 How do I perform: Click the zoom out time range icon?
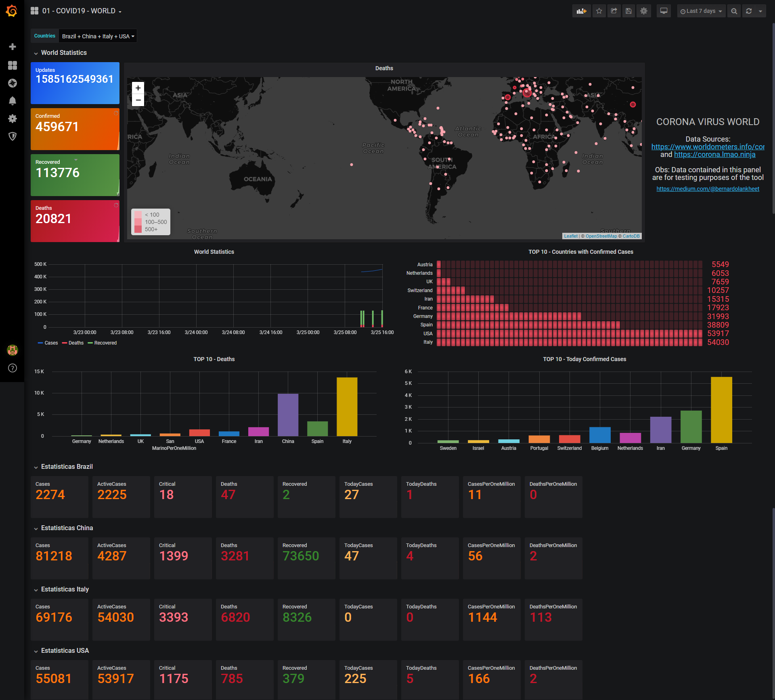(x=734, y=11)
